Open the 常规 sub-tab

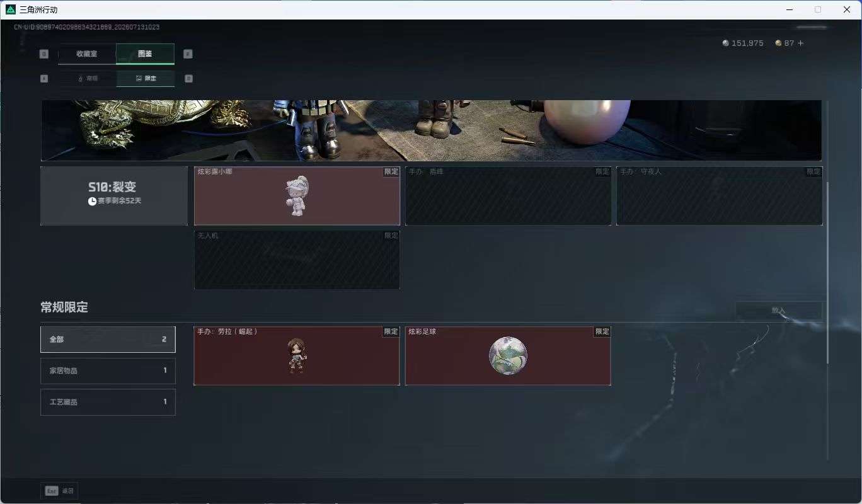[x=88, y=79]
